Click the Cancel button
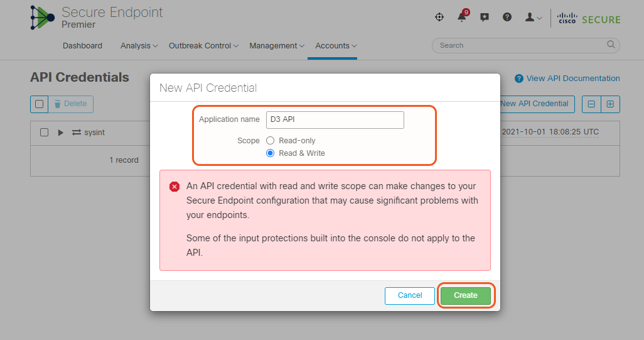This screenshot has height=340, width=644. tap(409, 295)
